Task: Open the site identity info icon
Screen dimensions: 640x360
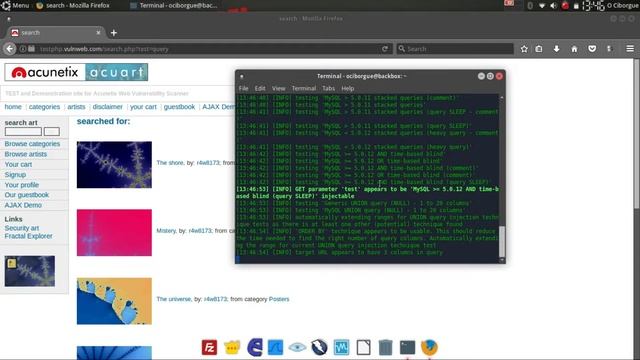Action: (23, 49)
